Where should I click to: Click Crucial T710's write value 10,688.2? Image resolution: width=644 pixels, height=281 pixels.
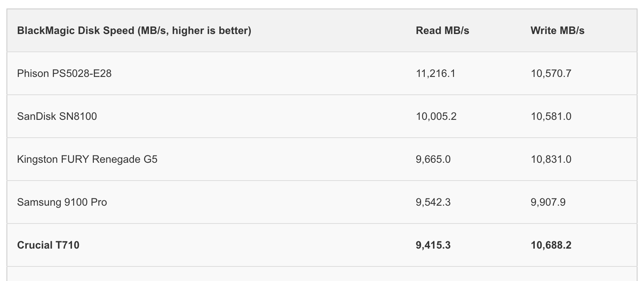[x=551, y=245]
